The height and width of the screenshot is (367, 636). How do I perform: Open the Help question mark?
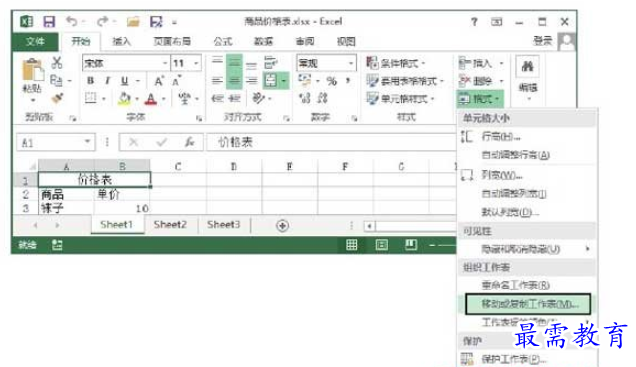coord(474,22)
